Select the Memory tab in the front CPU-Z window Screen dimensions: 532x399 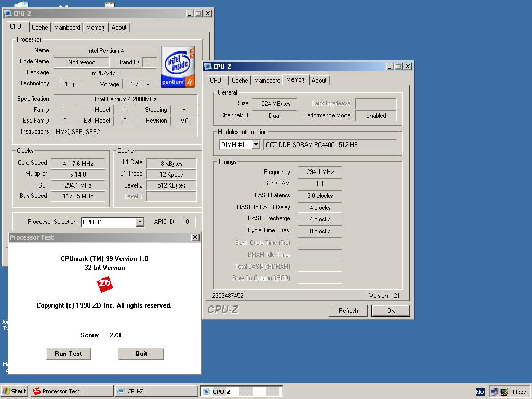[x=296, y=79]
